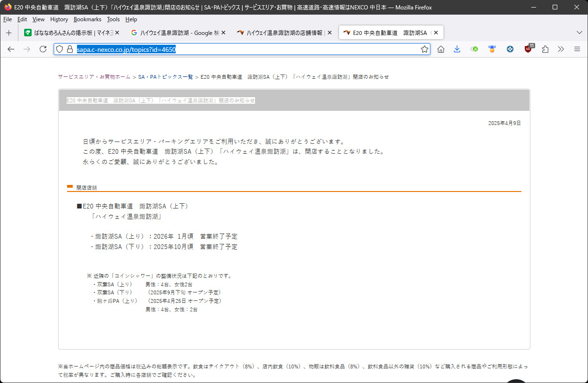Toggle the JavaScript switch extension
The height and width of the screenshot is (383, 588).
pos(474,49)
